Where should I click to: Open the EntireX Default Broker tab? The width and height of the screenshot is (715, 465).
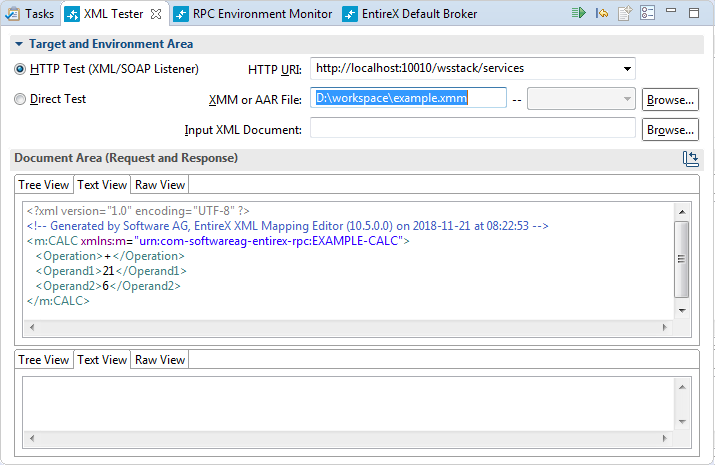click(x=410, y=14)
